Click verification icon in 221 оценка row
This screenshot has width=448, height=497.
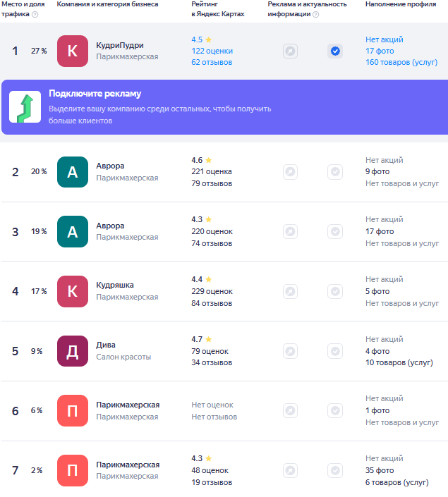(335, 172)
